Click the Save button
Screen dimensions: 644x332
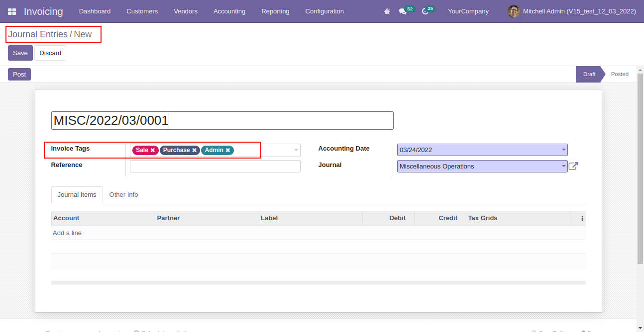[20, 53]
